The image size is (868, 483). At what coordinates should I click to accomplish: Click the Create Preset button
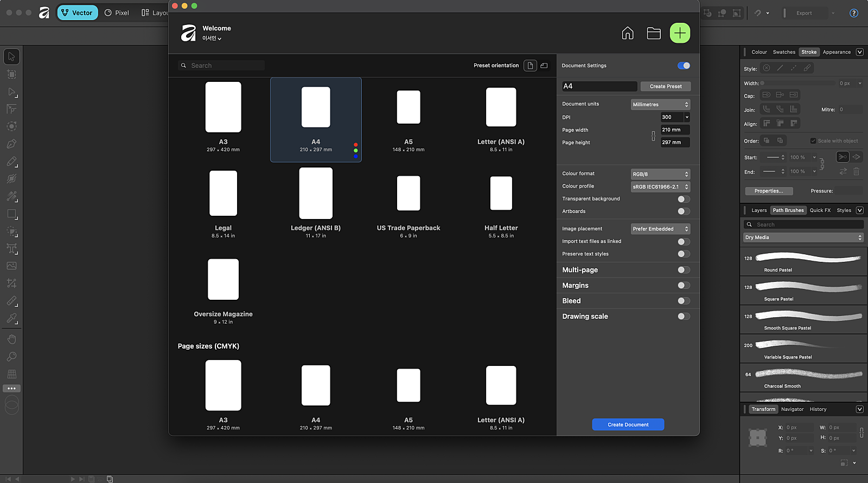click(x=666, y=86)
